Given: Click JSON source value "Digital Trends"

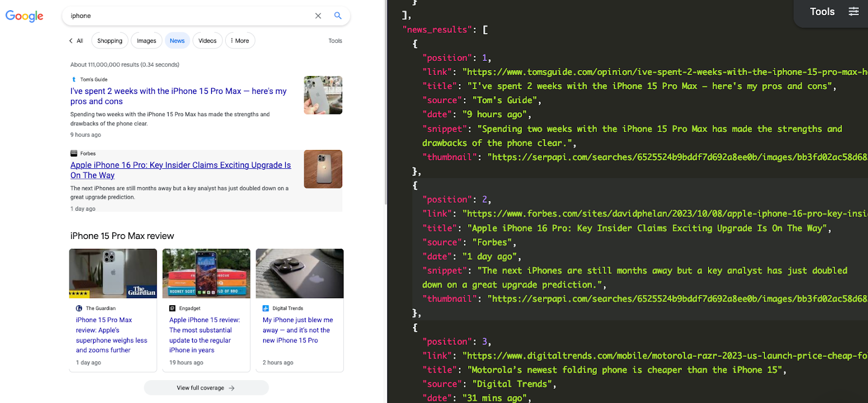Looking at the screenshot, I should click(512, 384).
